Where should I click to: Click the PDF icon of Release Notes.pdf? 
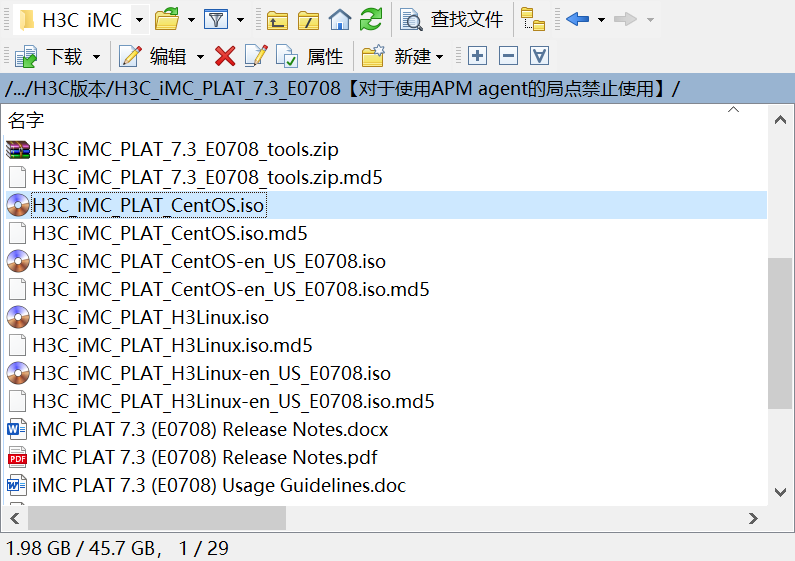tap(17, 458)
